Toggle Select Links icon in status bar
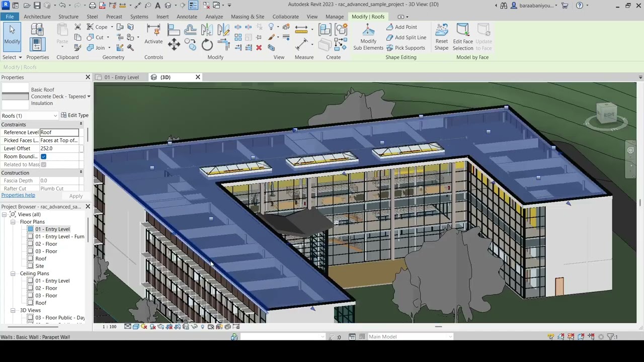The width and height of the screenshot is (644, 362). point(551,337)
